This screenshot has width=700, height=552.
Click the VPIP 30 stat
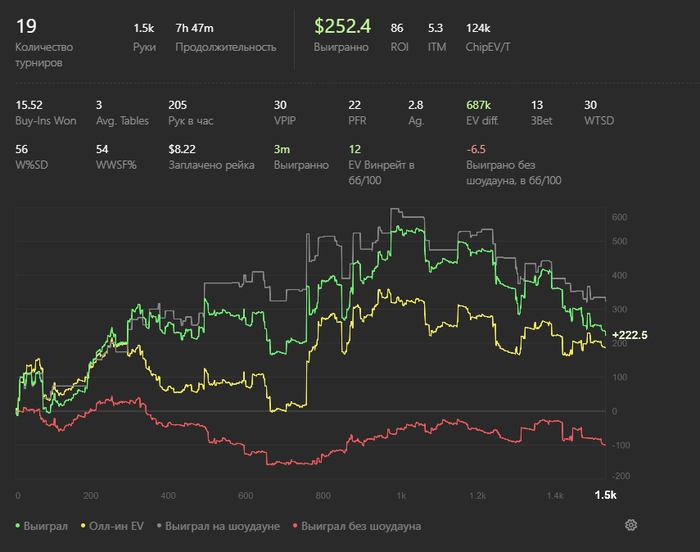coord(280,104)
